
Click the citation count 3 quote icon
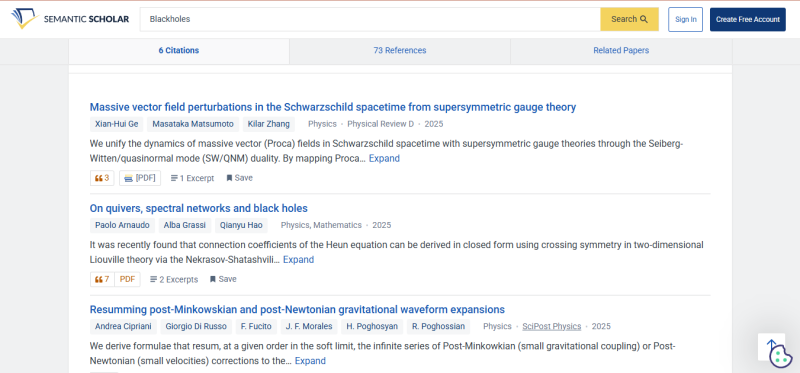102,178
